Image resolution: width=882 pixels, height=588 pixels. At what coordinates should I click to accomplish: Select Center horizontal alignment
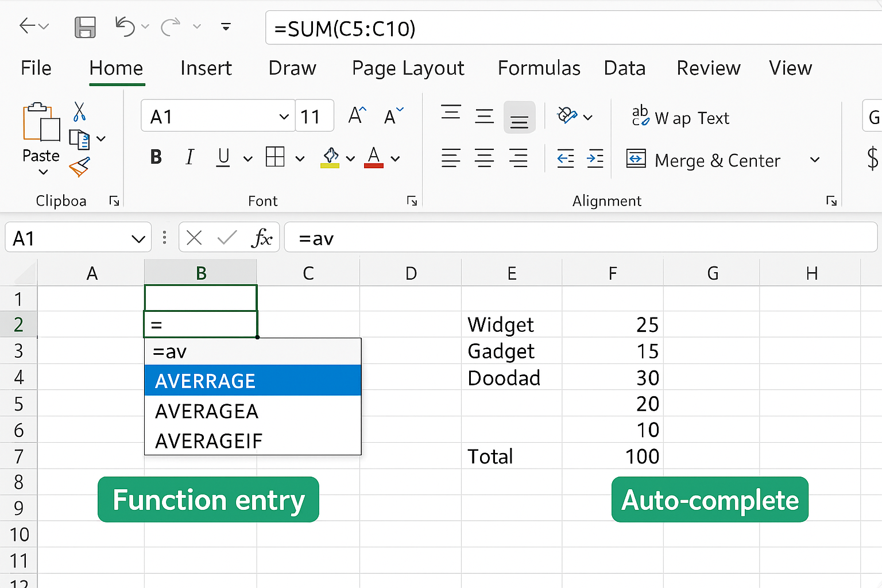(485, 158)
